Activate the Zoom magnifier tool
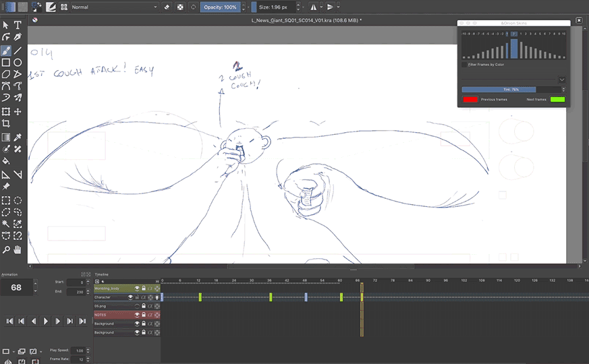Viewport: 589px width, 364px height. tap(6, 249)
